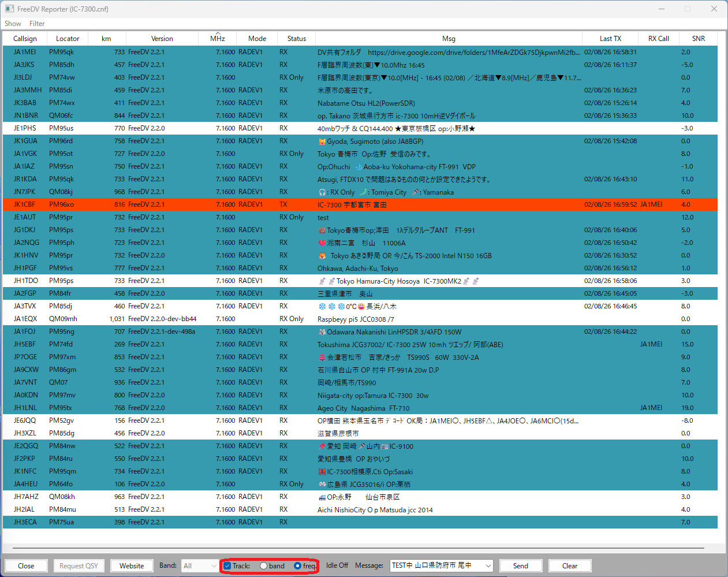Click last TX time 02/08/26 16:59:52
The width and height of the screenshot is (728, 577).
click(610, 204)
